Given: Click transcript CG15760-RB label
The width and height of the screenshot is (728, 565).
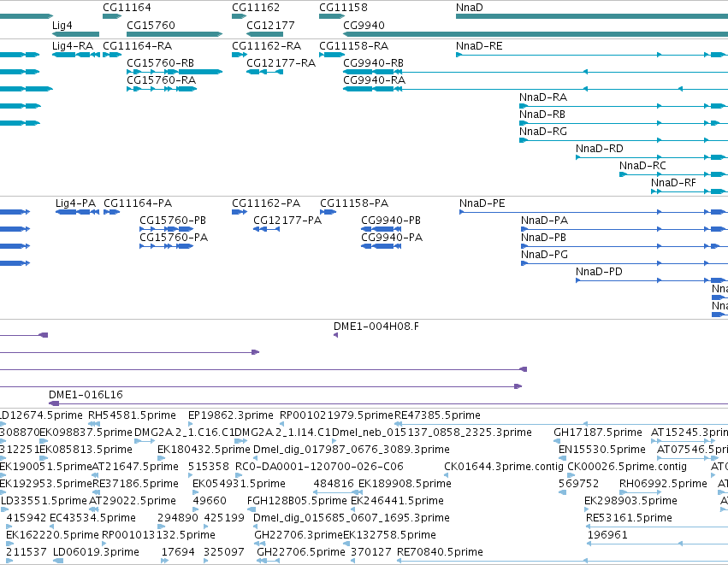Looking at the screenshot, I should pyautogui.click(x=160, y=62).
